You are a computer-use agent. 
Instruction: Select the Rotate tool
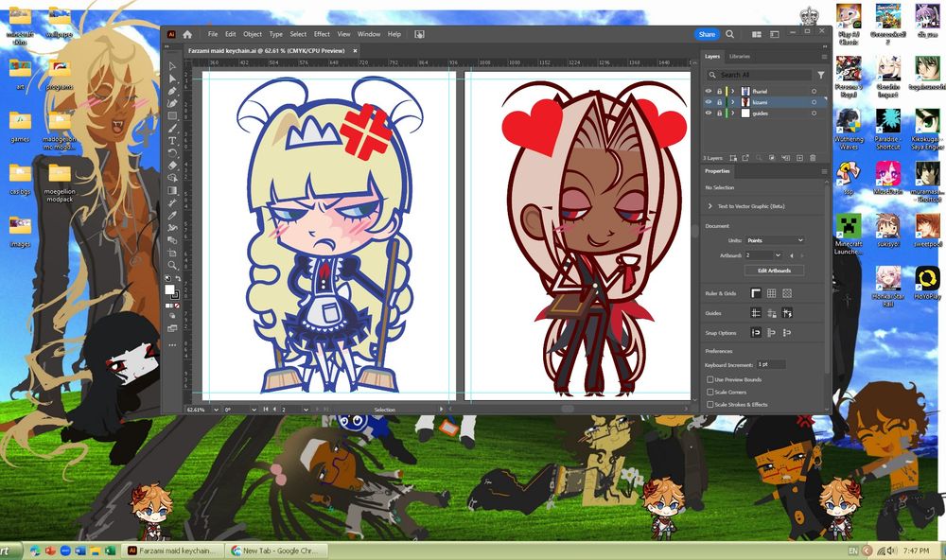click(172, 153)
